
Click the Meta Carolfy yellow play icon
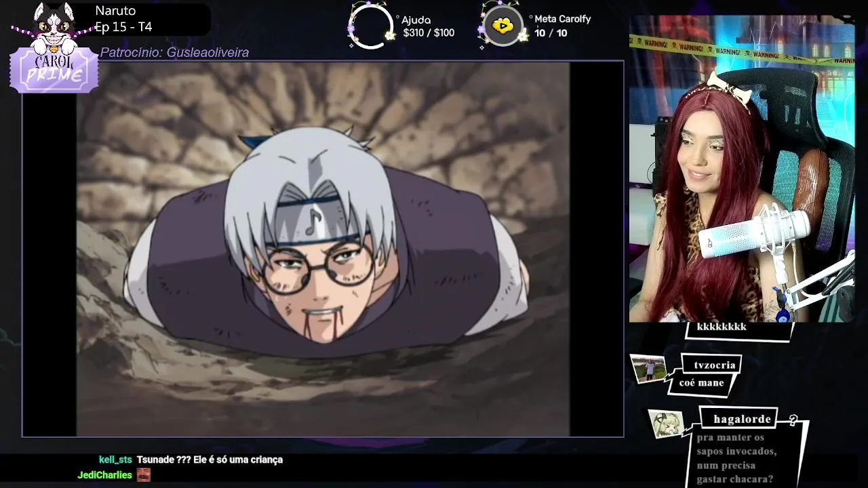tap(502, 26)
